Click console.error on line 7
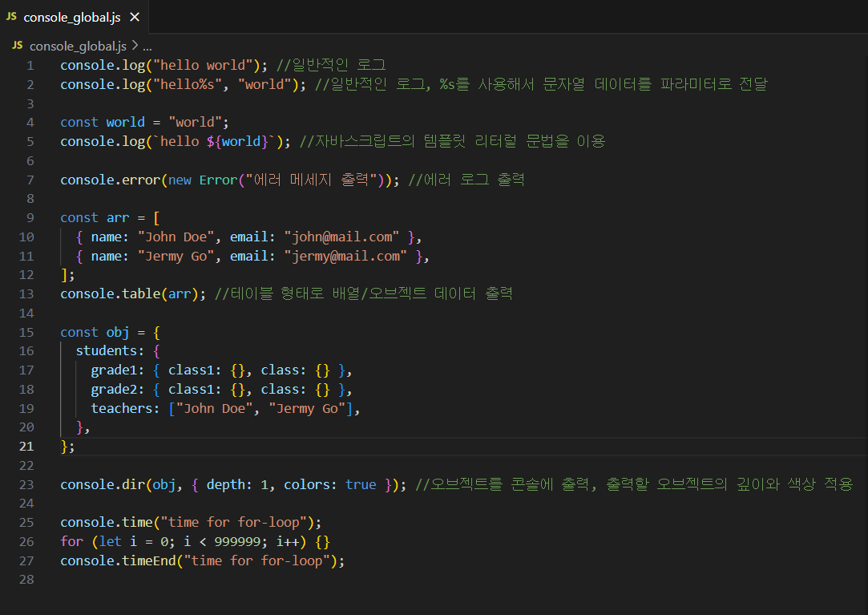 tap(110, 180)
